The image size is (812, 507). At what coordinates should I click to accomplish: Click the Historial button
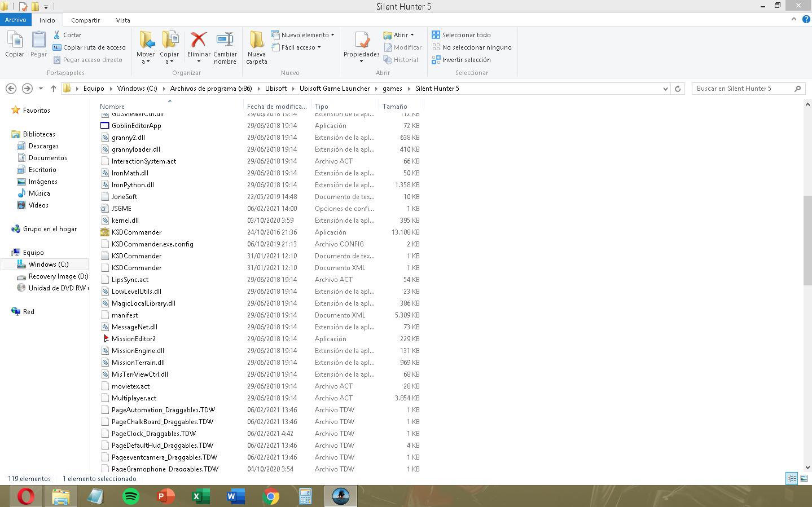[401, 60]
